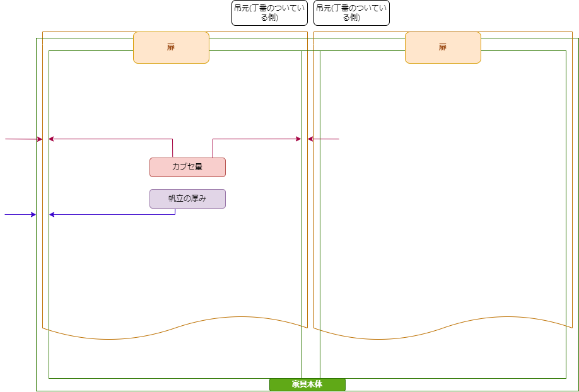The image size is (579, 392).
Task: Select the short blue arrow at far left
Action: pos(19,215)
